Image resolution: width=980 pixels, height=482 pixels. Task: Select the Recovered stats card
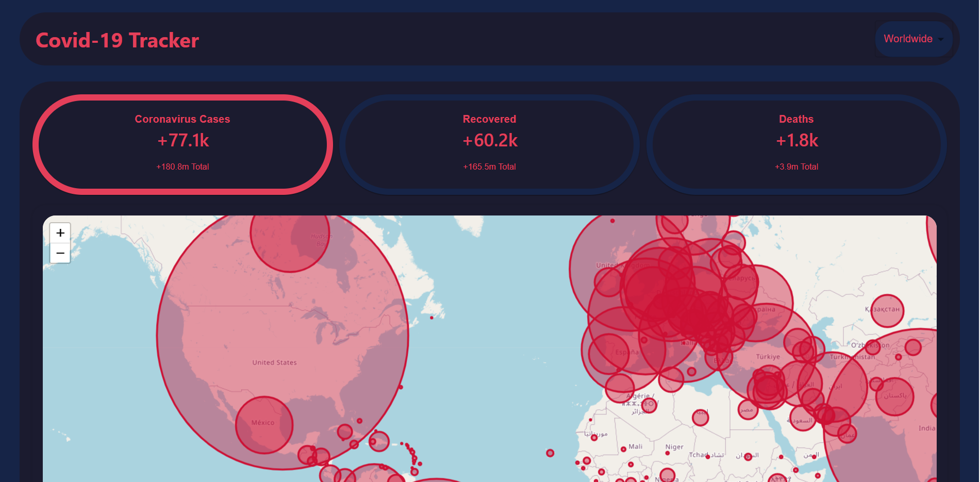(x=490, y=144)
